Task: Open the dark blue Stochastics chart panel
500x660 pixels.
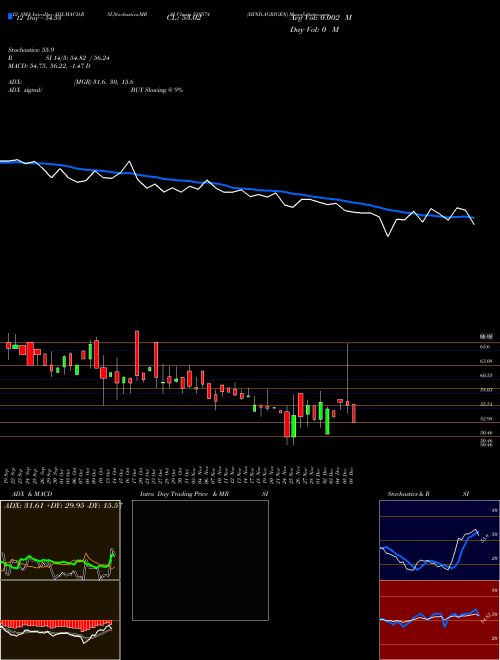Action: tap(439, 540)
